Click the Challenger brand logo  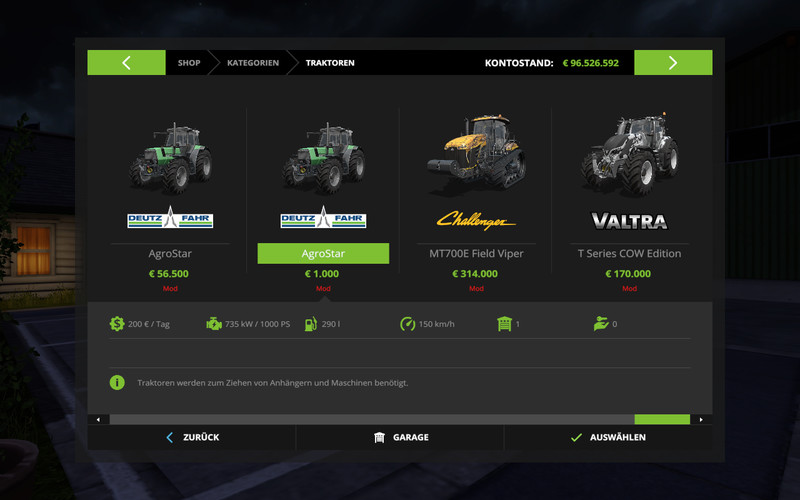[x=476, y=220]
